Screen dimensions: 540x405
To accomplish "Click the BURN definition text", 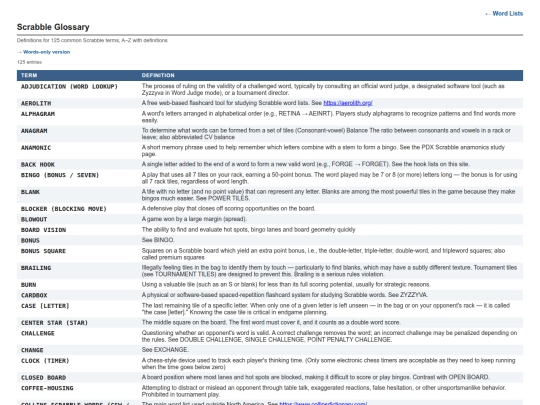I will [x=286, y=284].
